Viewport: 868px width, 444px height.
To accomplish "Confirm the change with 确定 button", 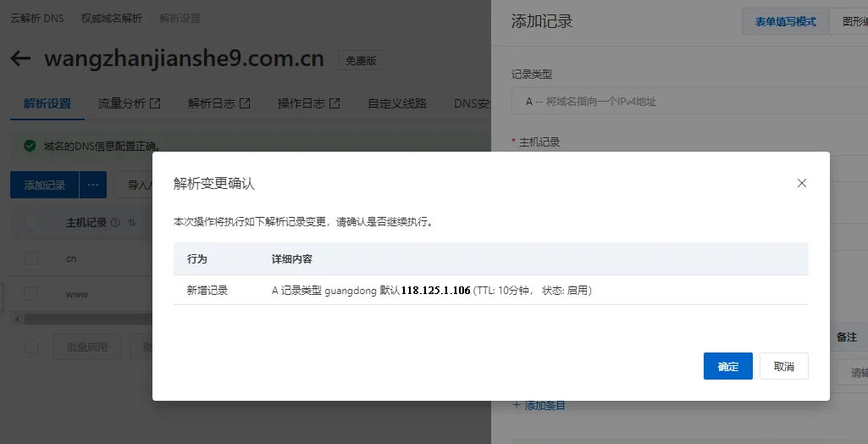I will point(727,366).
